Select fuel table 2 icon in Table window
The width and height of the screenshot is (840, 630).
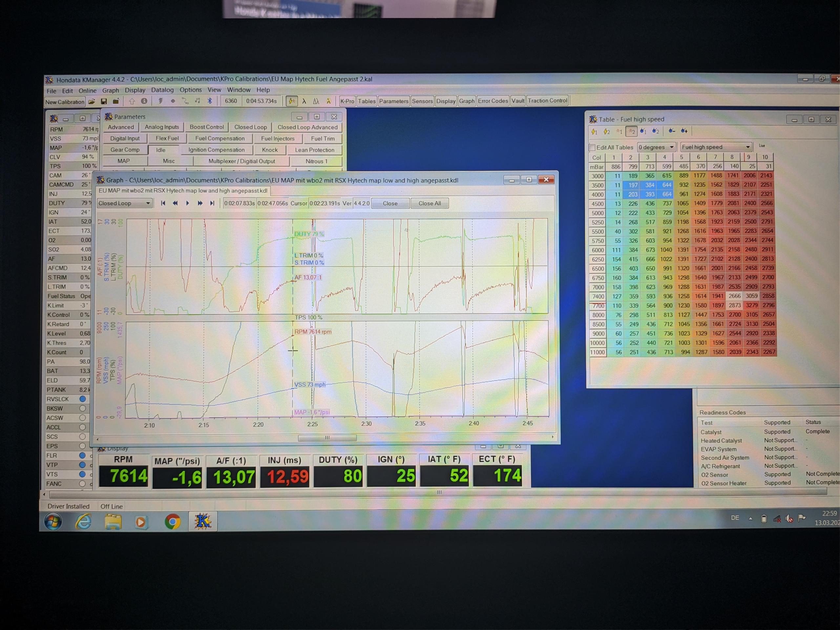click(656, 131)
